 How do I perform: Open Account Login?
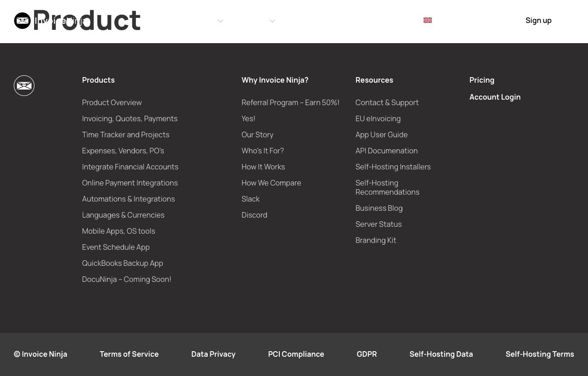pyautogui.click(x=495, y=97)
